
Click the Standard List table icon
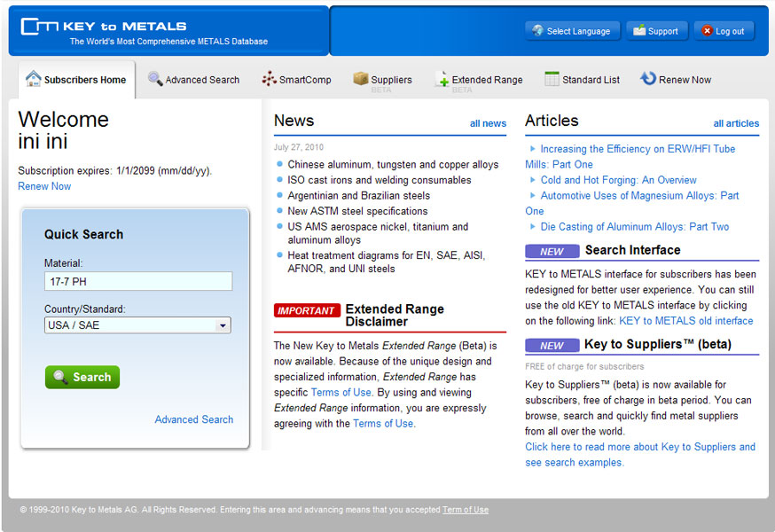pos(552,79)
